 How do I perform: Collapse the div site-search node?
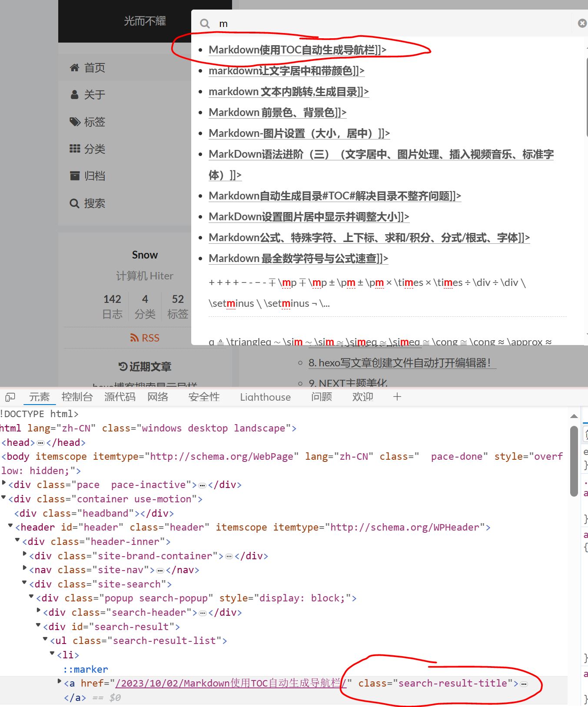tap(25, 583)
